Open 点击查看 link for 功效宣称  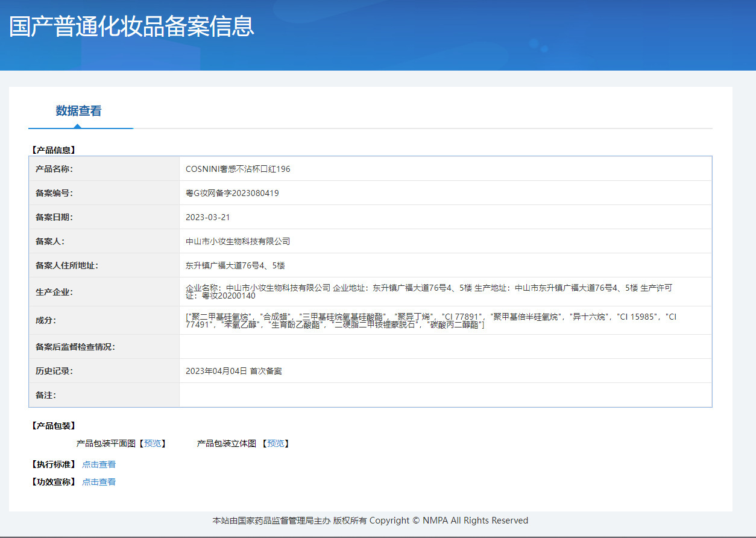[x=99, y=482]
